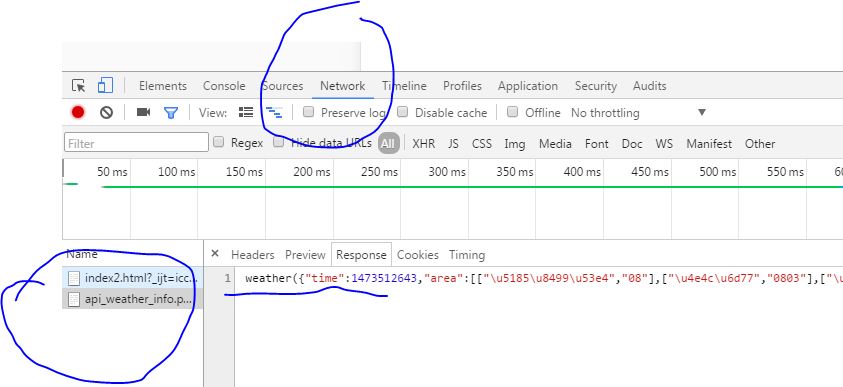Click the 250 ms timeline marker
Viewport: 843px width, 387px height.
click(380, 172)
